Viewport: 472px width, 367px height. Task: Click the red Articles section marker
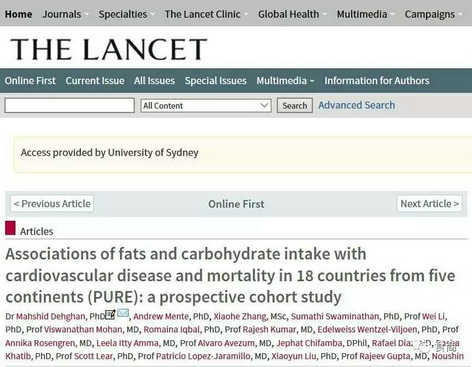tap(10, 228)
